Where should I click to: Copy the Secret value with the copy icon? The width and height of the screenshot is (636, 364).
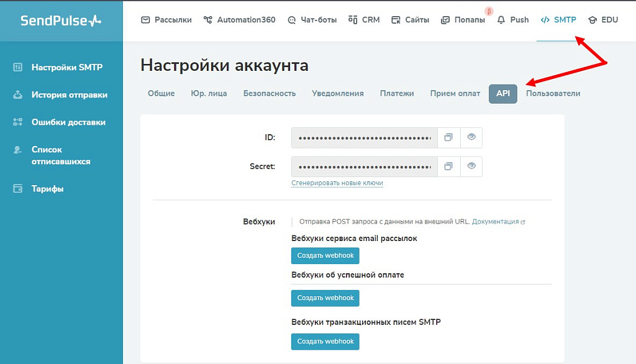tap(448, 166)
